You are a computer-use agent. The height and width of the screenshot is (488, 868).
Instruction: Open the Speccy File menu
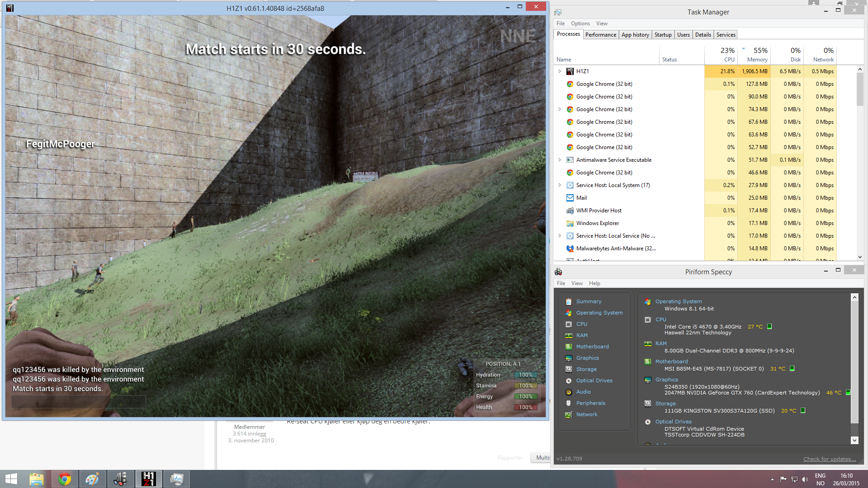(x=561, y=283)
